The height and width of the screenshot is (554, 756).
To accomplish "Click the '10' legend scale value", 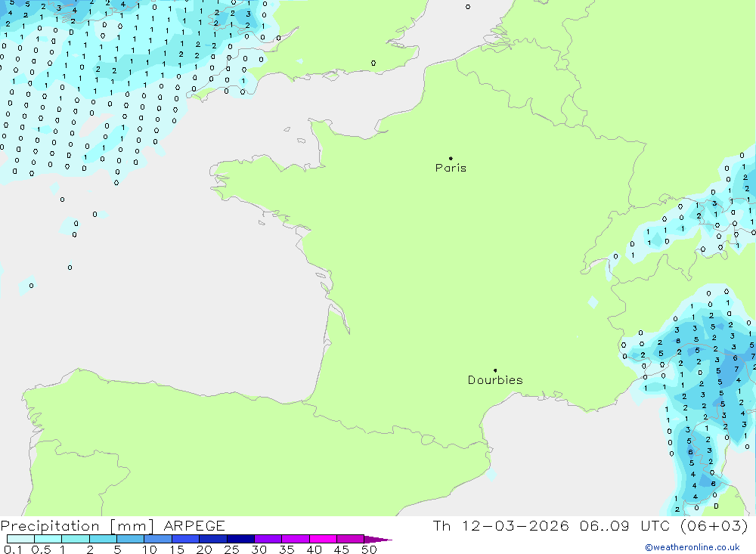I will tap(150, 549).
